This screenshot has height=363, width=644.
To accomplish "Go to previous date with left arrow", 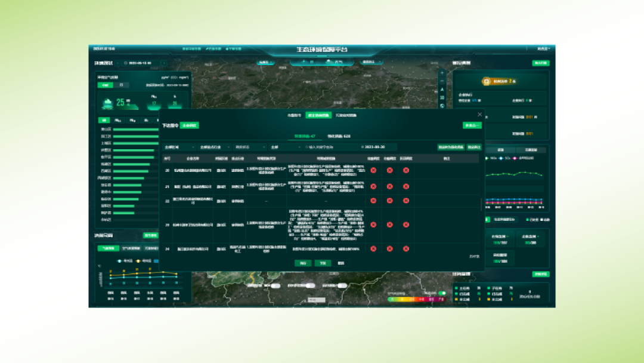I will coord(117,63).
